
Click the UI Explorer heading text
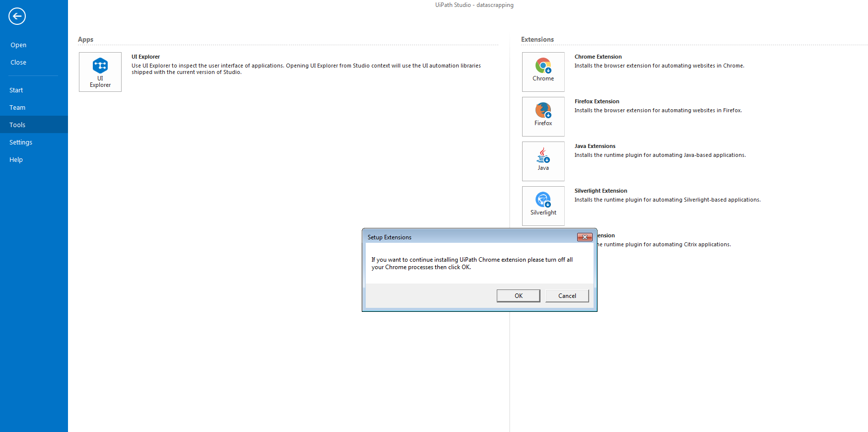click(145, 57)
